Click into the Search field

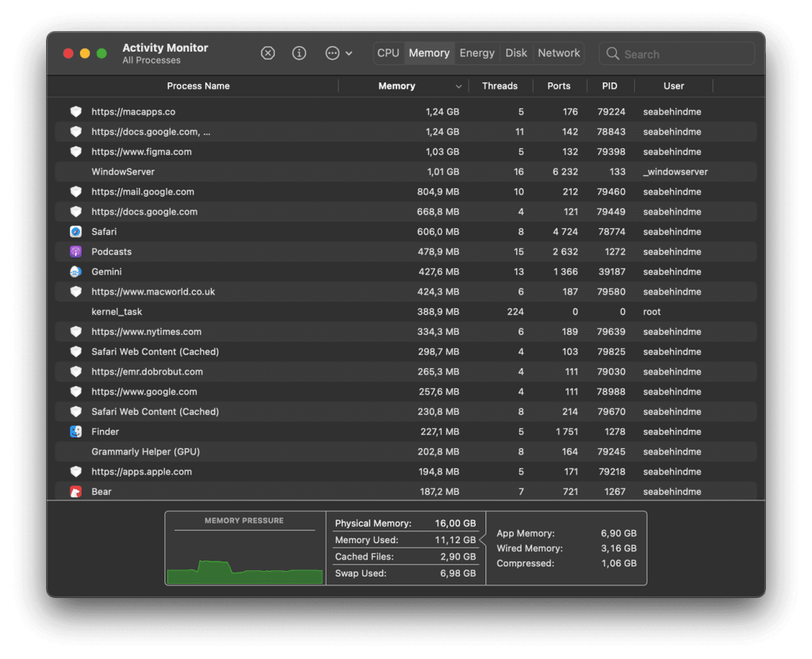[x=676, y=54]
